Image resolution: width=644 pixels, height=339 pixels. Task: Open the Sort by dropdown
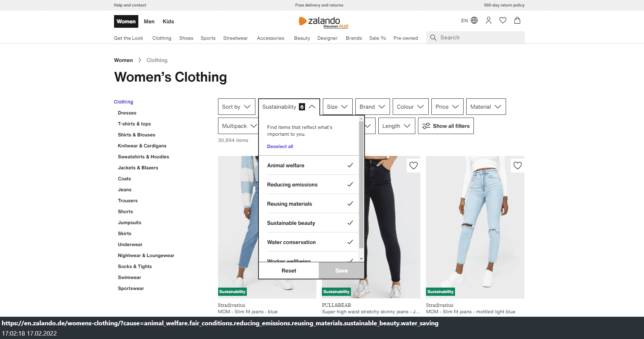click(x=237, y=107)
